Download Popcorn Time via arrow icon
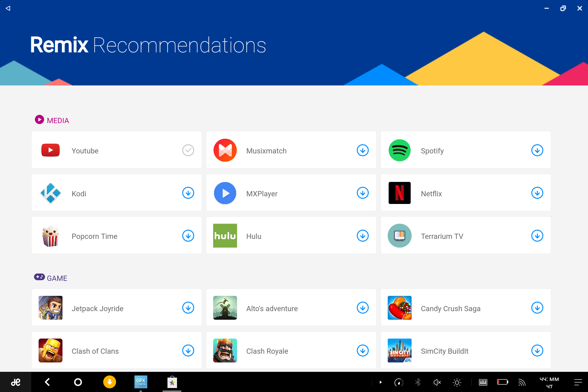 pos(188,236)
